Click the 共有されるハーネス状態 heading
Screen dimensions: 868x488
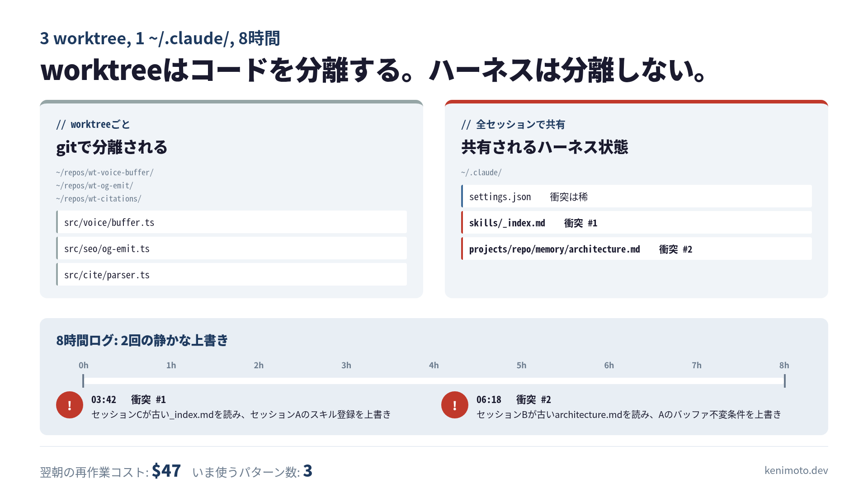tap(545, 147)
